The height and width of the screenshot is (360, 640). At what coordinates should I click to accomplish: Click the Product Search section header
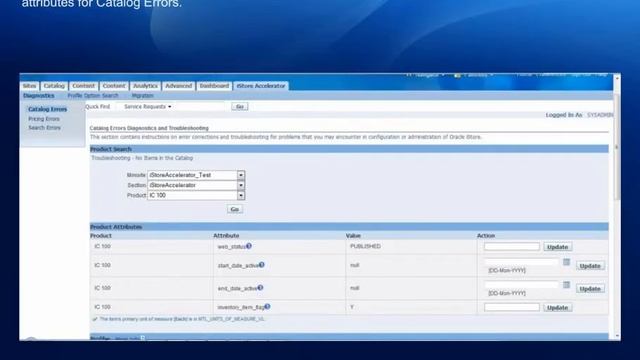(349, 149)
